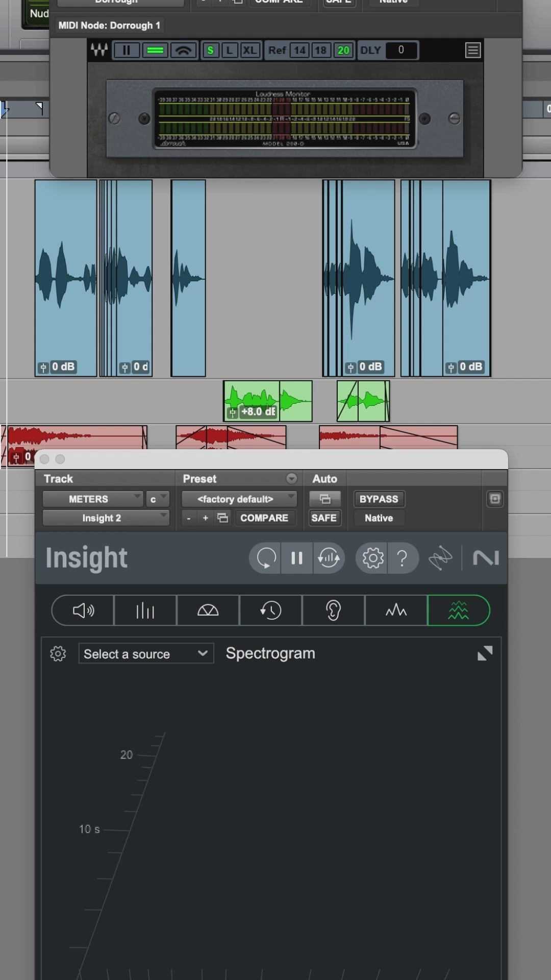Viewport: 551px width, 980px height.
Task: Open Insight settings gear in header
Action: point(373,558)
